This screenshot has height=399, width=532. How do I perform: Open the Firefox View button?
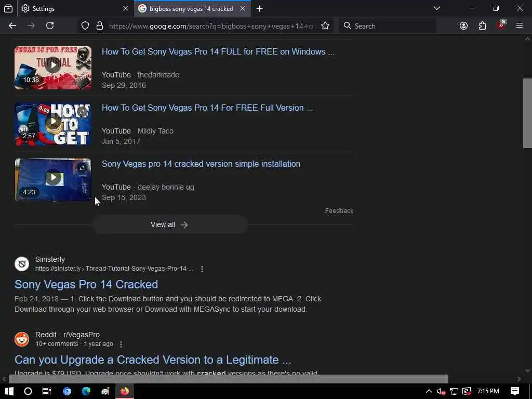click(x=8, y=8)
